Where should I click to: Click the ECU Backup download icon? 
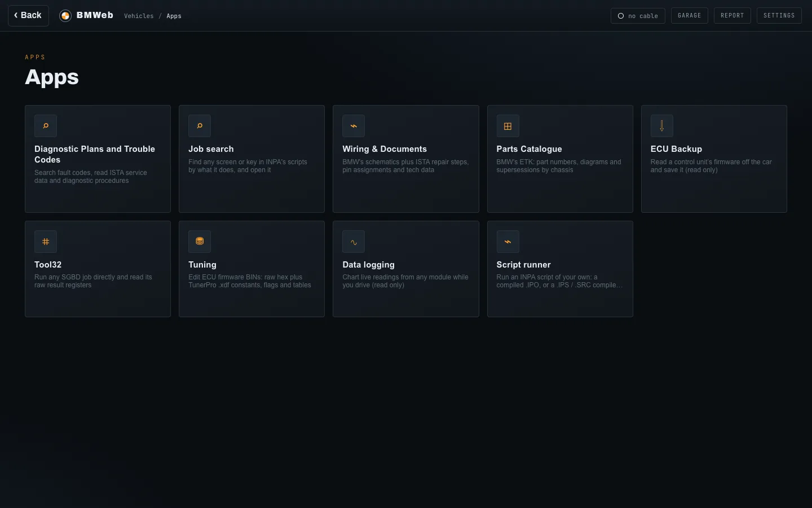point(661,126)
